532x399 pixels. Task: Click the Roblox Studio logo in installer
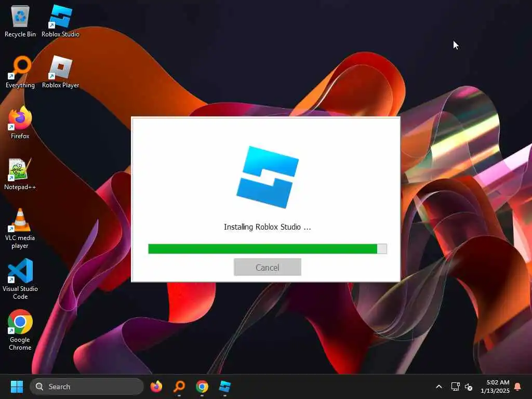point(268,177)
